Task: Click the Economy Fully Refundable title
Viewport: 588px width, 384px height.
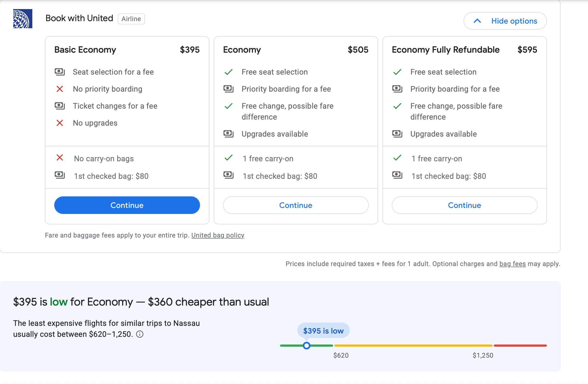Action: click(446, 50)
